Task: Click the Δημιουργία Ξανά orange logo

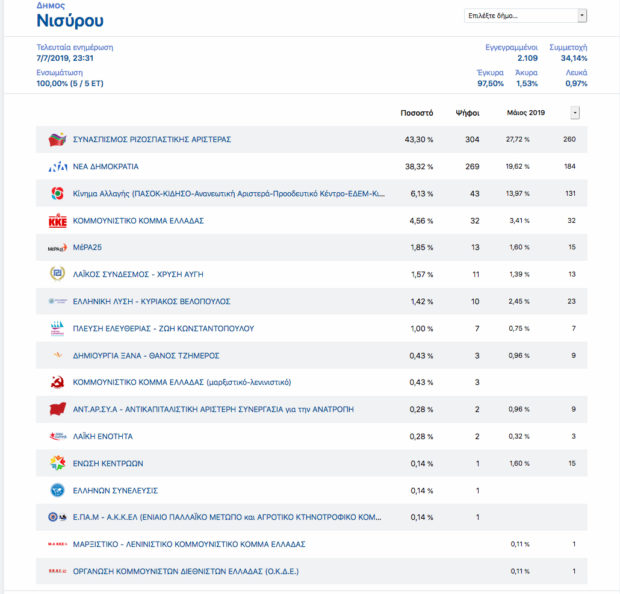Action: (58, 355)
